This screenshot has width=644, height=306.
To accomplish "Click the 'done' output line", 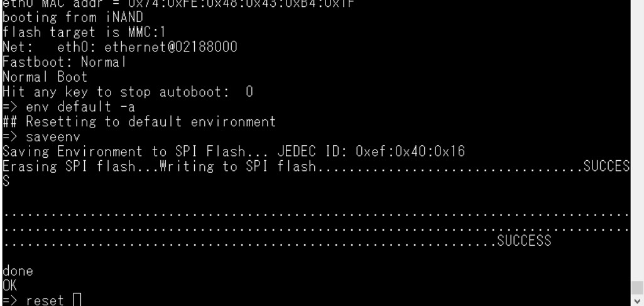I will [18, 271].
